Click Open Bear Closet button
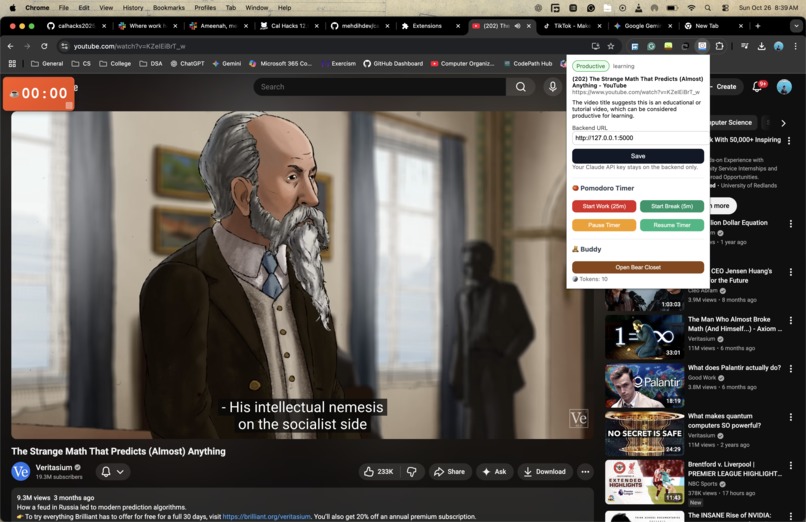The width and height of the screenshot is (806, 522). (x=638, y=267)
